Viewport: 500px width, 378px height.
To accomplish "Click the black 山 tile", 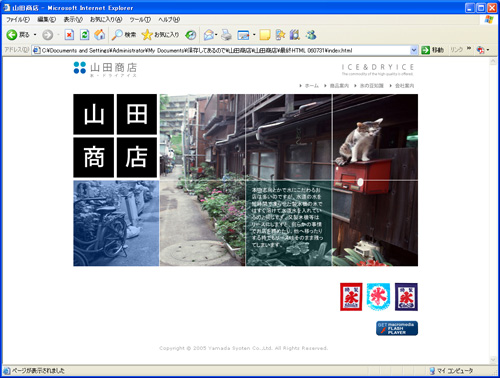I will pos(94,114).
